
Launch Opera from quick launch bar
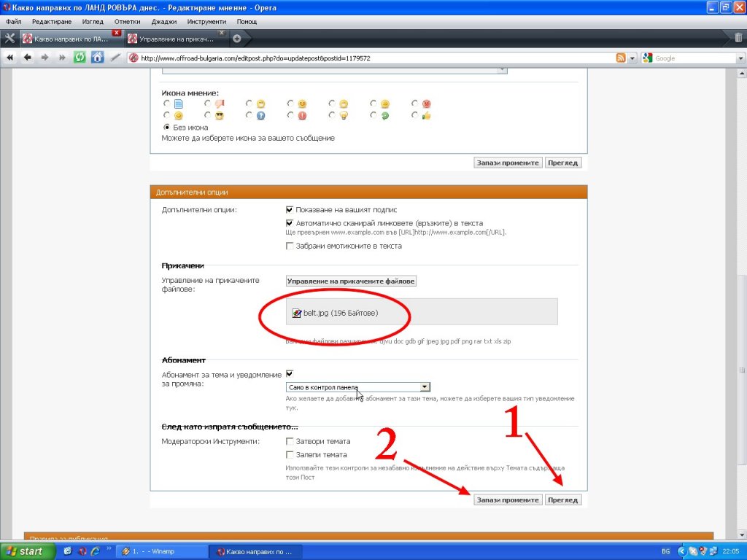click(82, 551)
